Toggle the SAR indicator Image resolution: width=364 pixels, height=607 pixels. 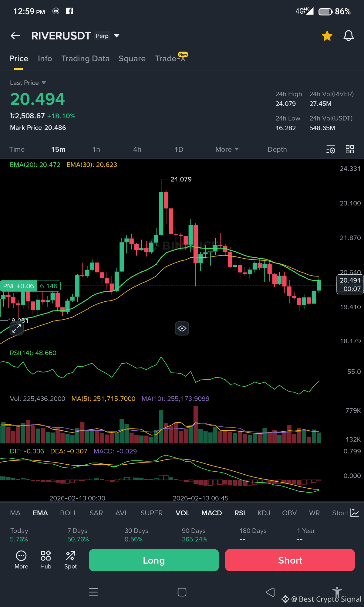pyautogui.click(x=96, y=513)
